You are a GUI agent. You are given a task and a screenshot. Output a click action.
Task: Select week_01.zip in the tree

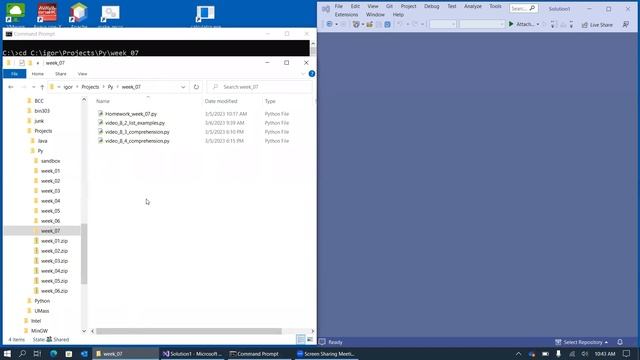[54, 241]
